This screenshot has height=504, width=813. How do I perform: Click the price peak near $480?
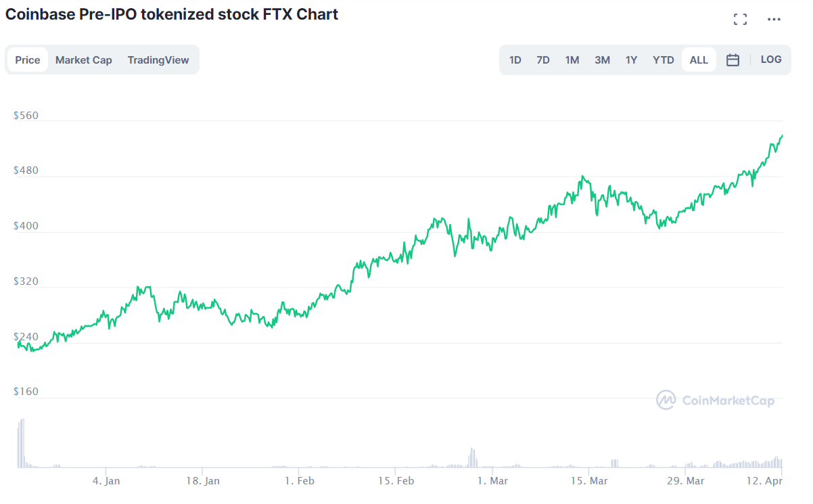(x=582, y=175)
